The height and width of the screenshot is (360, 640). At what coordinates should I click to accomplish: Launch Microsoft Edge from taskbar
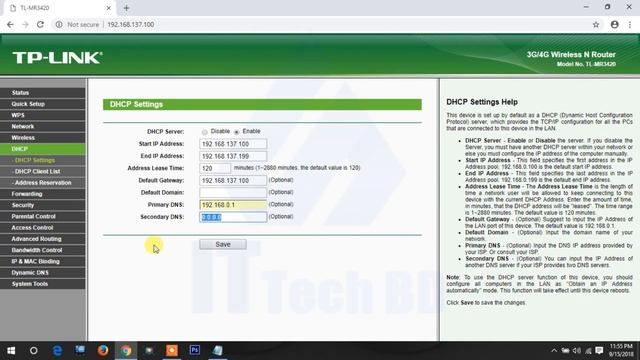pyautogui.click(x=57, y=351)
